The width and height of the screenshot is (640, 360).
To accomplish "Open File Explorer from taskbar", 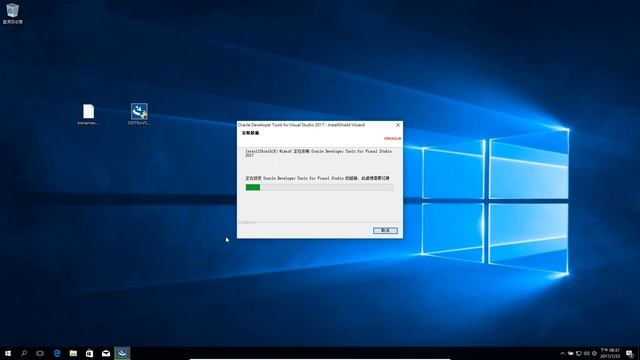I will point(73,353).
